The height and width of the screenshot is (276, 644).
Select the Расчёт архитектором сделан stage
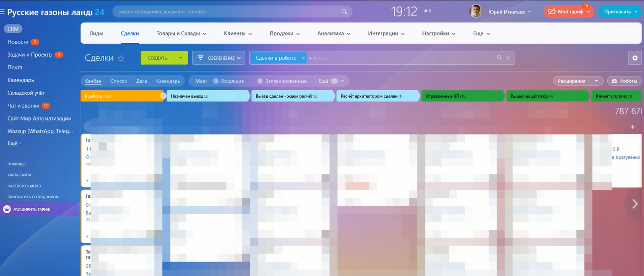click(378, 96)
